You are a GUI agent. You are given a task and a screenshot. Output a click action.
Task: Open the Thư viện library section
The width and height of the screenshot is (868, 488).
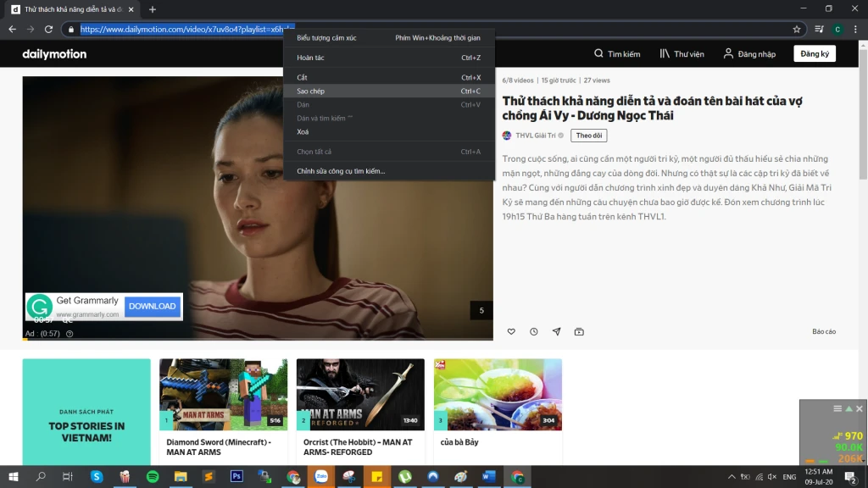(x=683, y=53)
